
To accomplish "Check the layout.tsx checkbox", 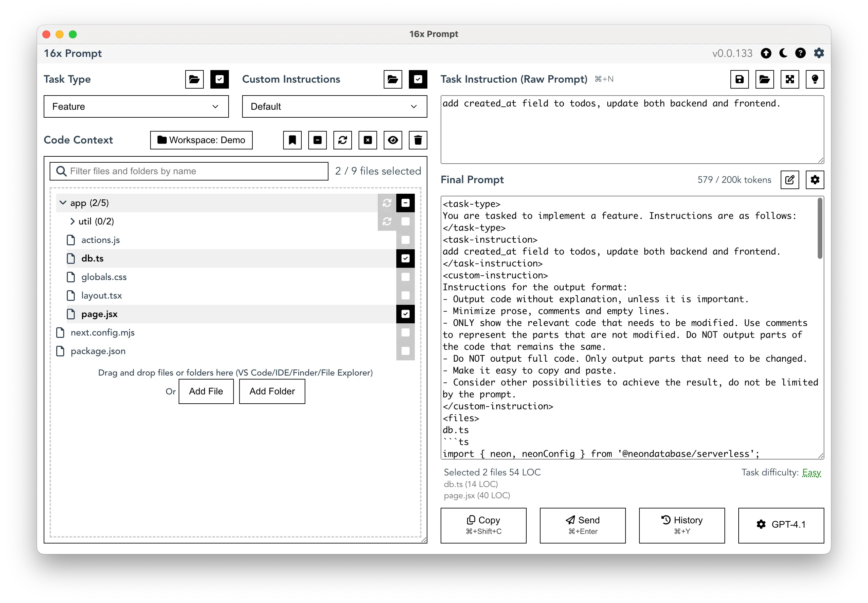I will 405,296.
